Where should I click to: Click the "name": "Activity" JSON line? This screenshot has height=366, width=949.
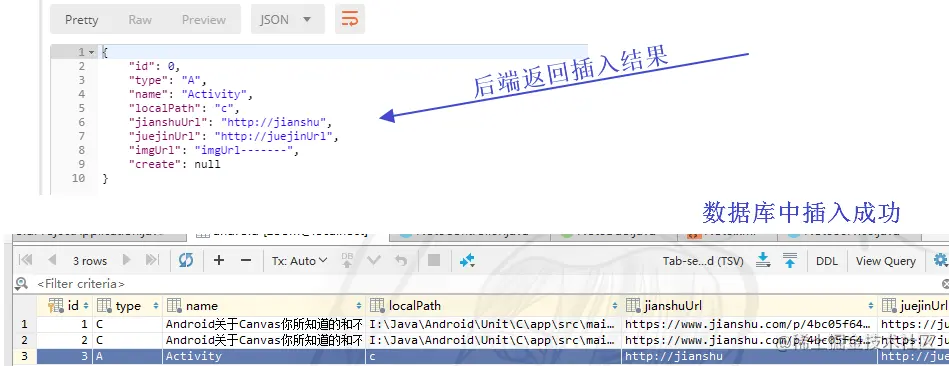pos(190,94)
